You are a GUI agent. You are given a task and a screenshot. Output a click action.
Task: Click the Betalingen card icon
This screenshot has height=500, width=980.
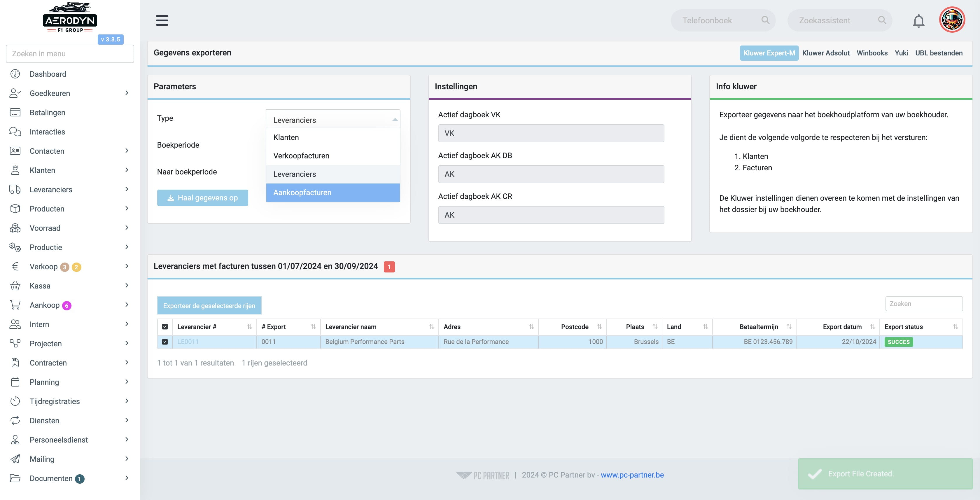pyautogui.click(x=15, y=112)
